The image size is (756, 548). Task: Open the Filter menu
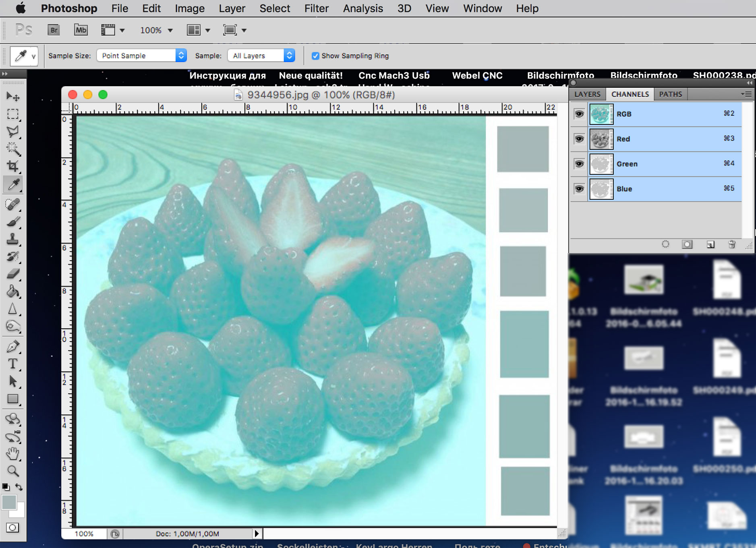[x=316, y=8]
